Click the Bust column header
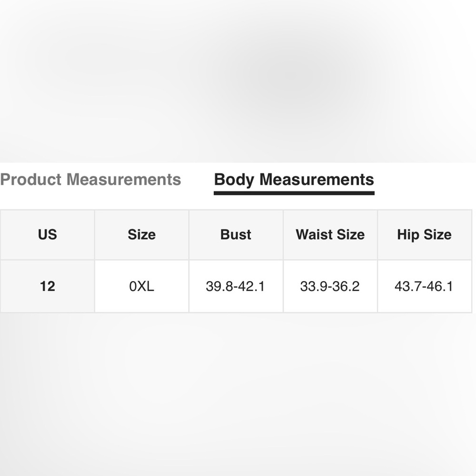The width and height of the screenshot is (476, 476). click(x=236, y=235)
